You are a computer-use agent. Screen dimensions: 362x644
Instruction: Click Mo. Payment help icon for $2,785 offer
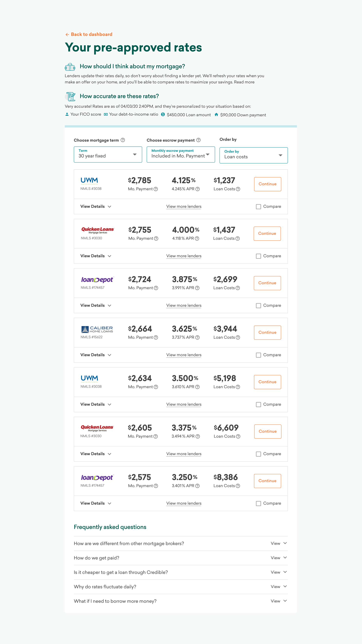156,189
